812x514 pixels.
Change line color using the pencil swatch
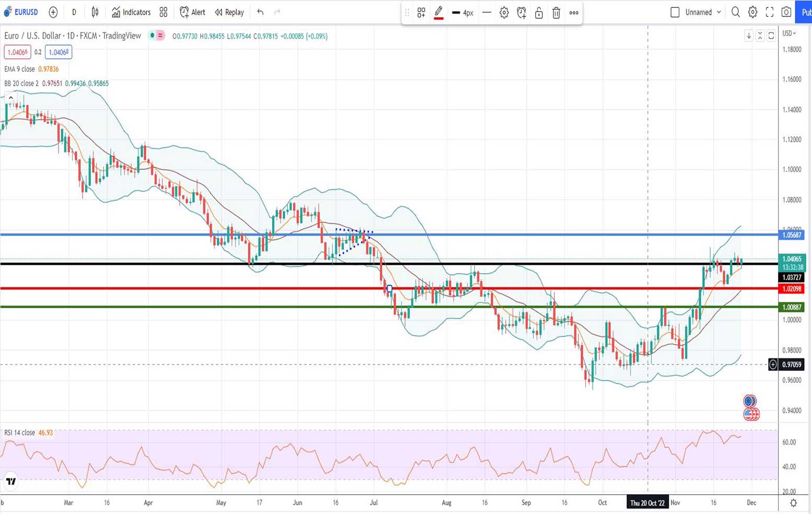click(438, 13)
